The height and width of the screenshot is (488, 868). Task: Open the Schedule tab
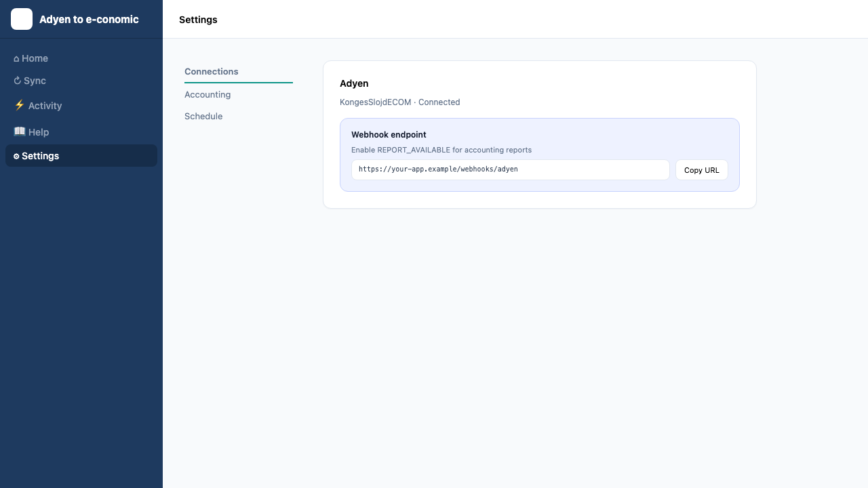pyautogui.click(x=239, y=116)
